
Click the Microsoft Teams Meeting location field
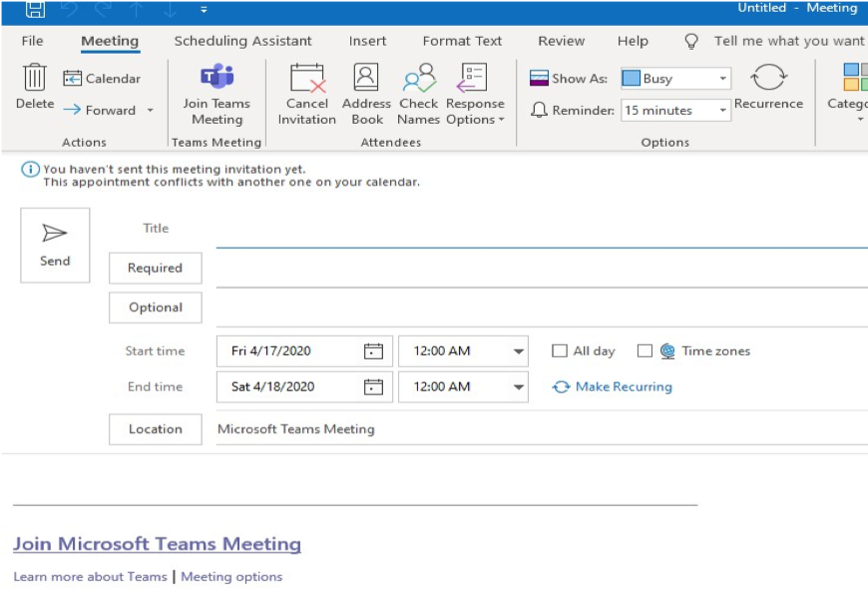coord(542,429)
